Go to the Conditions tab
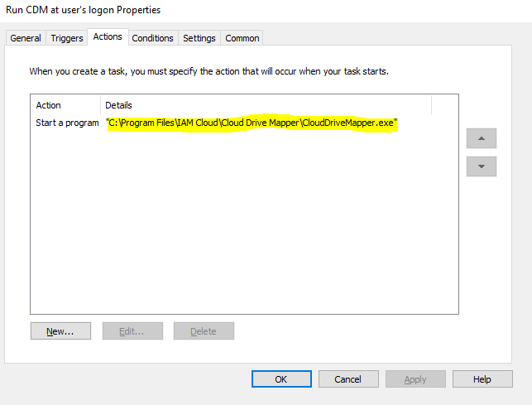This screenshot has height=405, width=532. point(153,38)
